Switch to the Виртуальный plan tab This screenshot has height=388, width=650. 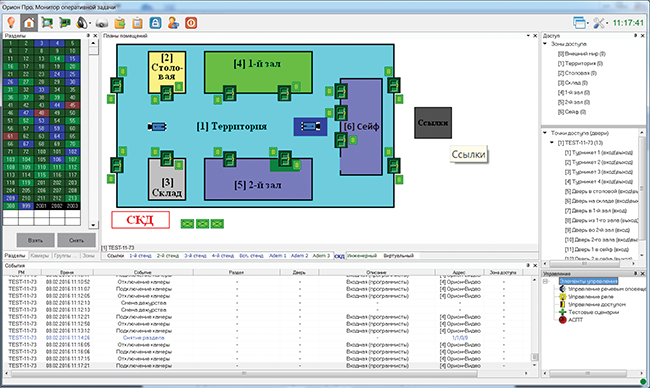click(398, 256)
